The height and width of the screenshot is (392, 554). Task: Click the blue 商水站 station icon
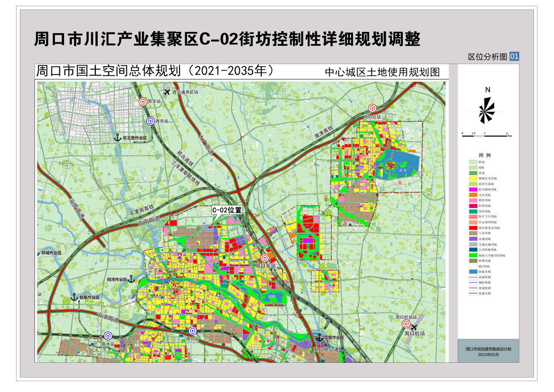click(108, 336)
